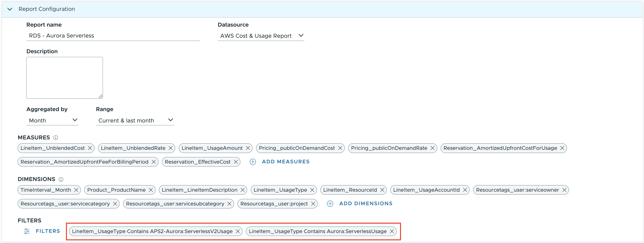
Task: Remove Resourcetags_user:serviceowner dimension
Action: pyautogui.click(x=564, y=190)
